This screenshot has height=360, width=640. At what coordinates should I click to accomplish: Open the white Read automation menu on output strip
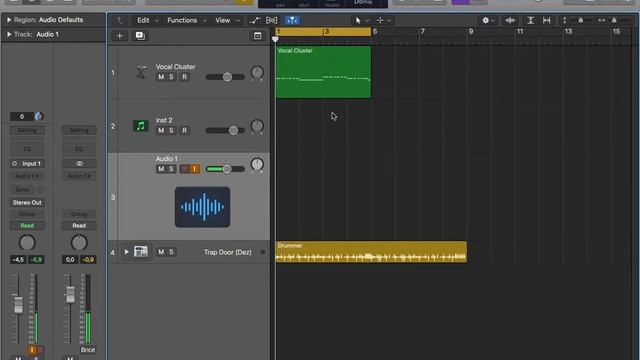point(79,226)
